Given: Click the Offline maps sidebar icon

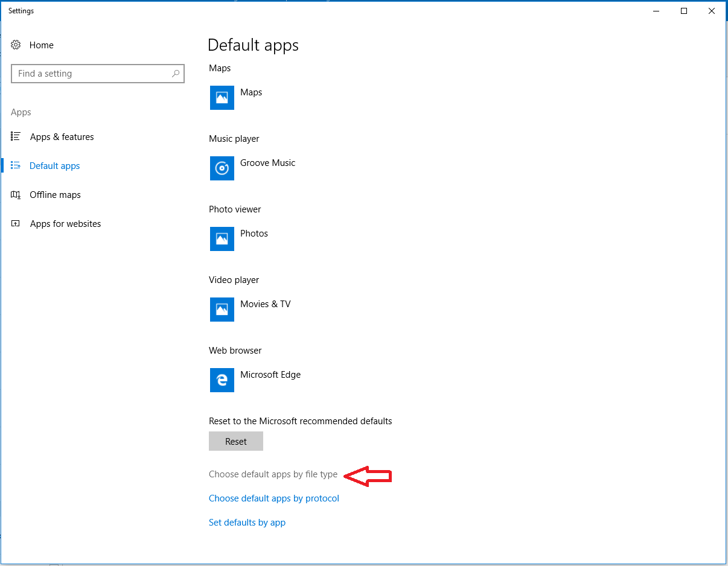Looking at the screenshot, I should 16,195.
